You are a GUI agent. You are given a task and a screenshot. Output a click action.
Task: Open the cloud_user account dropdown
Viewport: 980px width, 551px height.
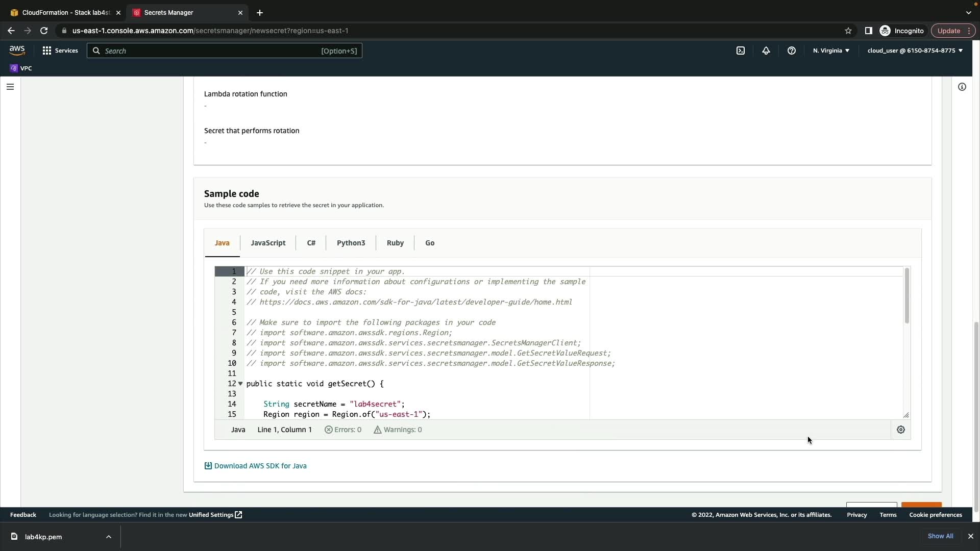click(x=915, y=51)
